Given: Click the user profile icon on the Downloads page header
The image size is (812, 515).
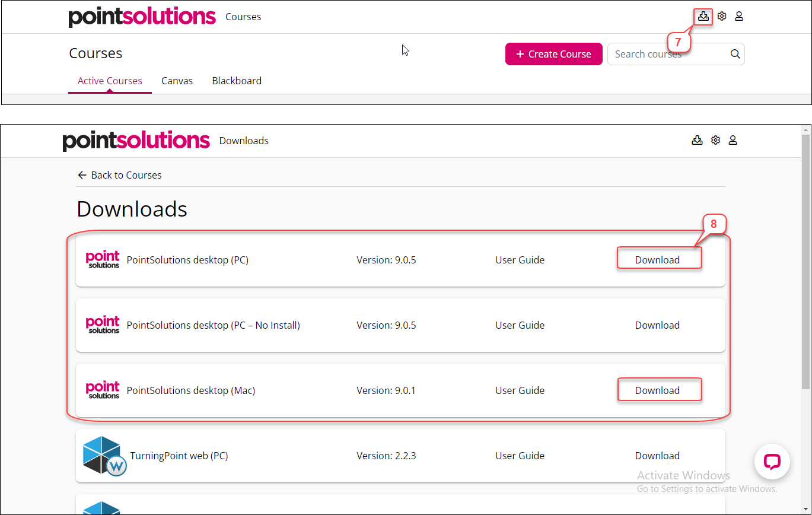Looking at the screenshot, I should pos(733,141).
